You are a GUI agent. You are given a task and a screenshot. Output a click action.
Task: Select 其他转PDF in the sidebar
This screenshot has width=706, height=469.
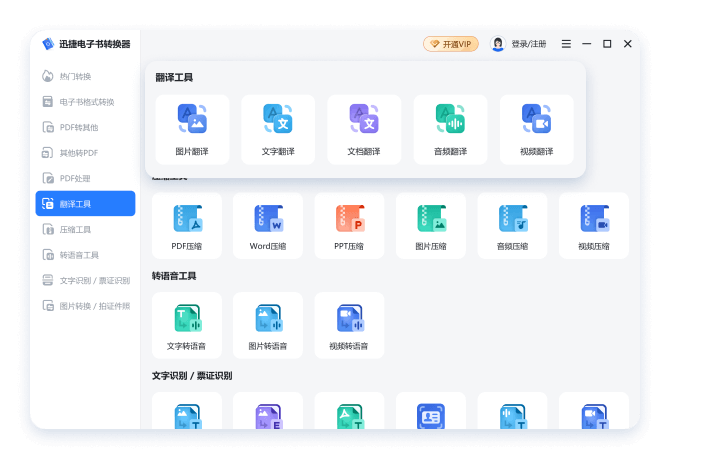[86, 153]
